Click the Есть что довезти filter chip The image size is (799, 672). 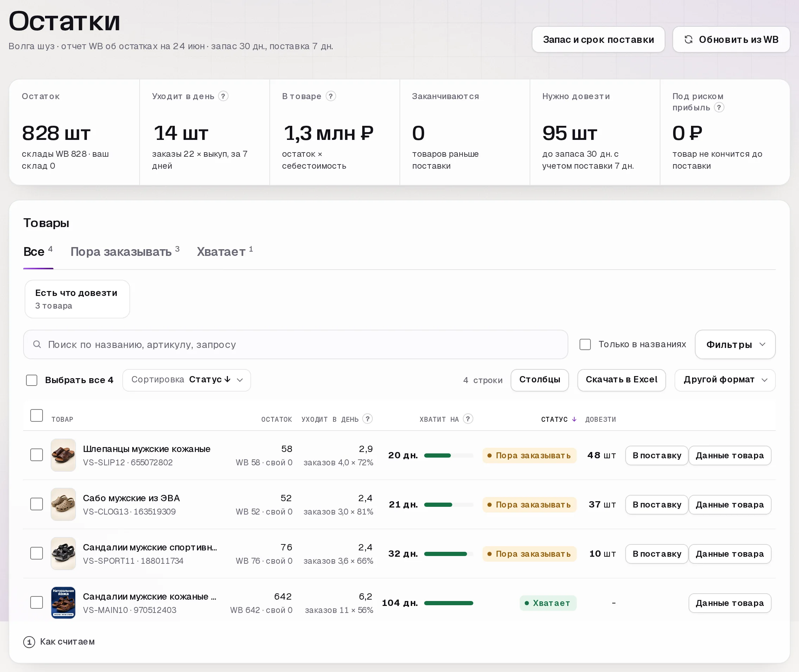77,299
